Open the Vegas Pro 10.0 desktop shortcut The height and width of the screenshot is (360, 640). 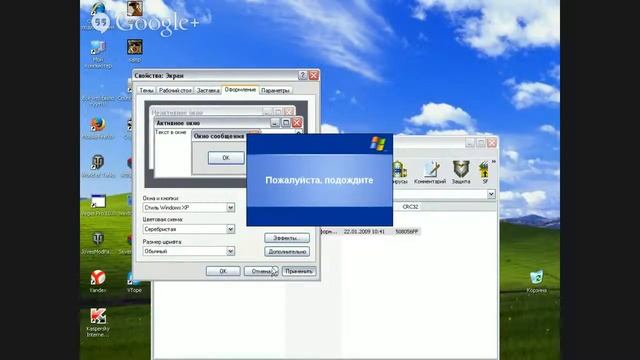98,205
